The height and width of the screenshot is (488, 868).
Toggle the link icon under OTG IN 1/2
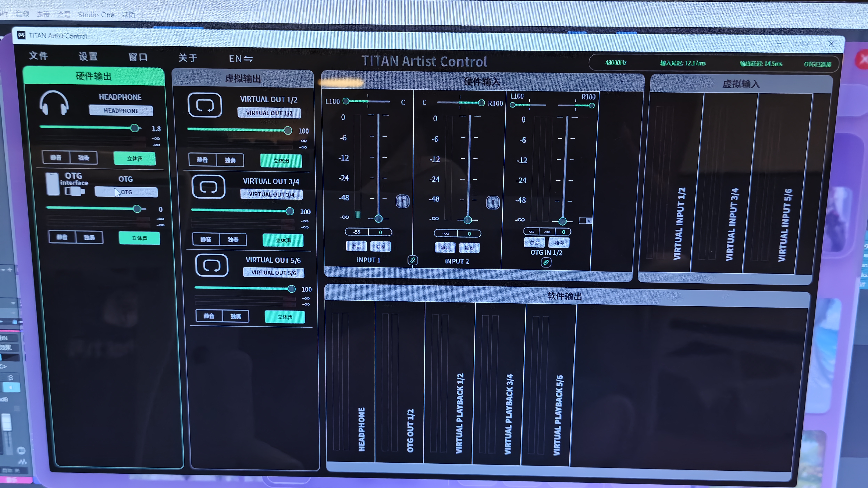tap(546, 262)
